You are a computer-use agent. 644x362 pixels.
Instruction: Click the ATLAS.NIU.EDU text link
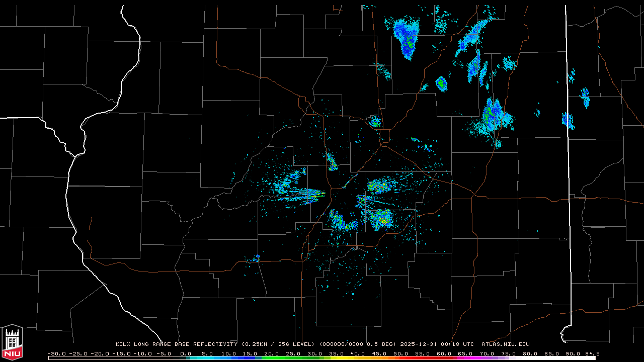505,344
